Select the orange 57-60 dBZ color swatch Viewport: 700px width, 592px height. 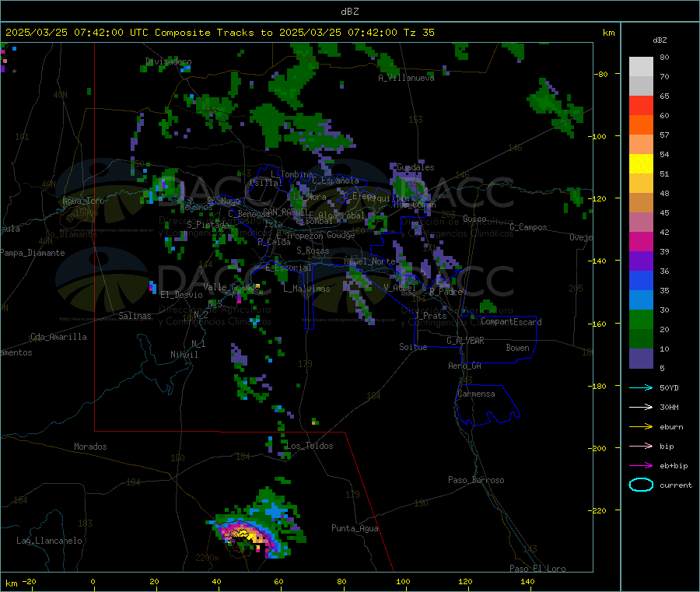tap(641, 125)
